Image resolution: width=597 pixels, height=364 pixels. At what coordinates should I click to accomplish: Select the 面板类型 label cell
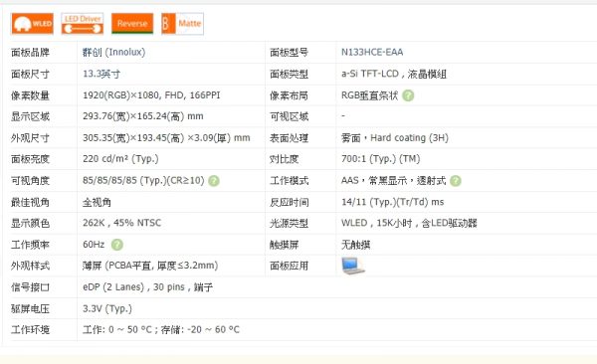[289, 74]
